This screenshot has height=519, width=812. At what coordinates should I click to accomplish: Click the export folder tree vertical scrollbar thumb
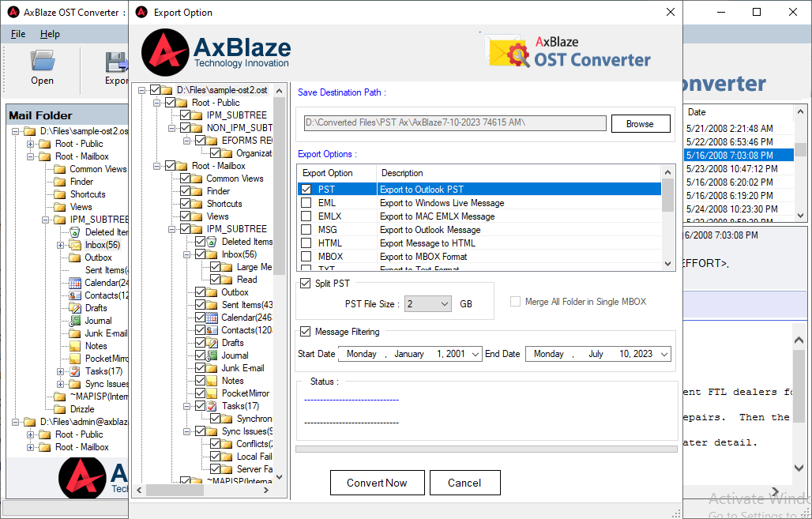pos(279,186)
